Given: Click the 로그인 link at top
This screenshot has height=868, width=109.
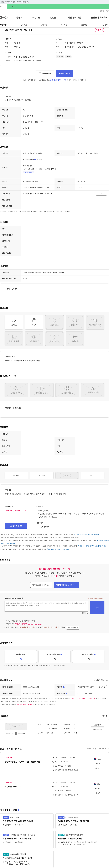Looking at the screenshot, I should pyautogui.click(x=102, y=11).
